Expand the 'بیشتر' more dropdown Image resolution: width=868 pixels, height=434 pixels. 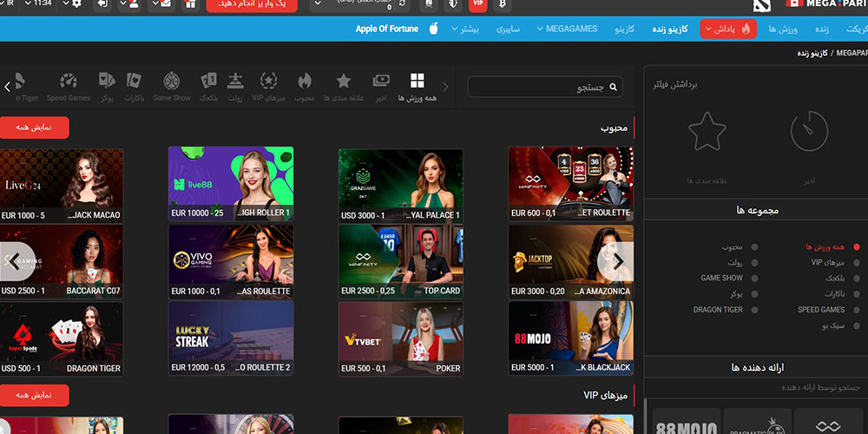coord(465,29)
